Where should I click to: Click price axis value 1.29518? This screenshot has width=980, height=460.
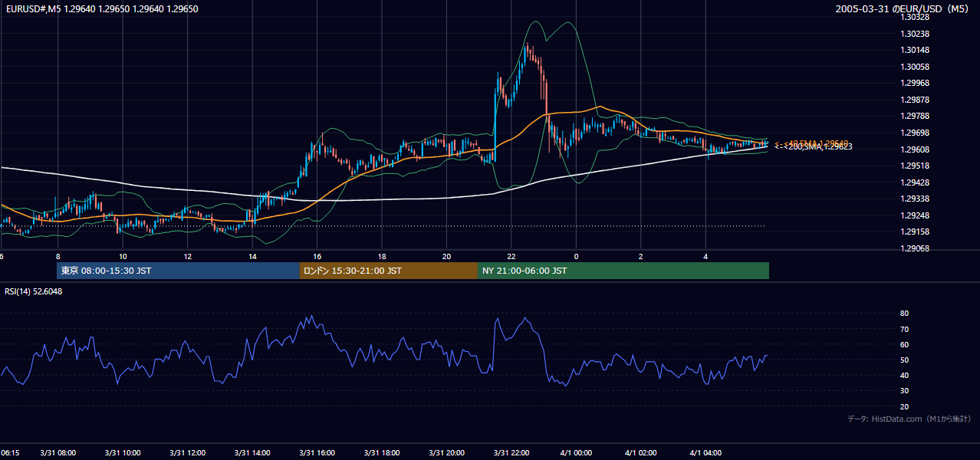click(x=916, y=166)
